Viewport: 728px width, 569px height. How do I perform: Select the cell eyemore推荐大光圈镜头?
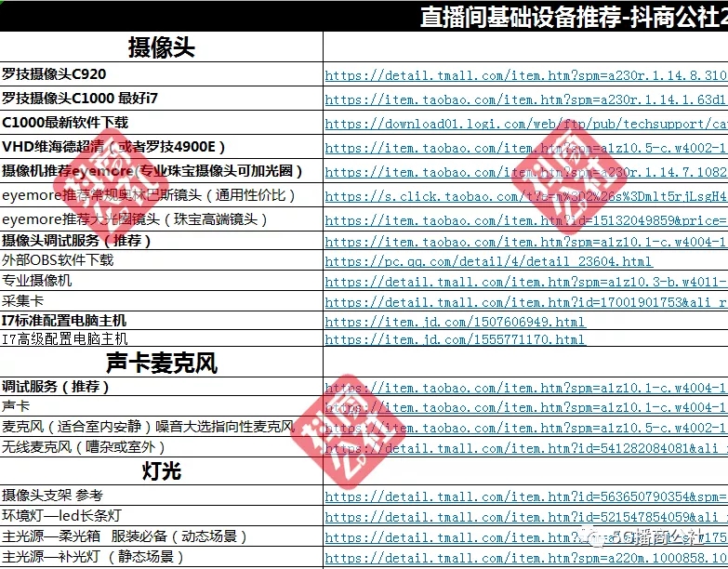(x=161, y=219)
